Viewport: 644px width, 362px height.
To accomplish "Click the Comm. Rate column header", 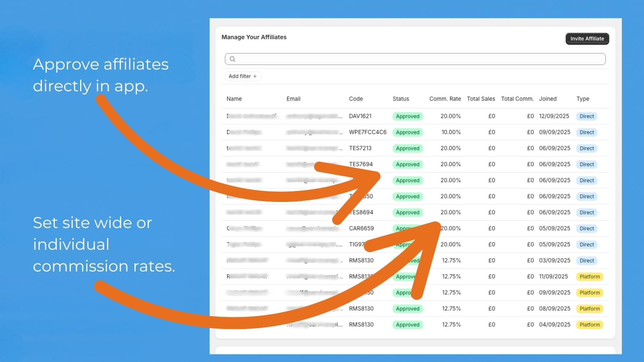I will pyautogui.click(x=445, y=99).
